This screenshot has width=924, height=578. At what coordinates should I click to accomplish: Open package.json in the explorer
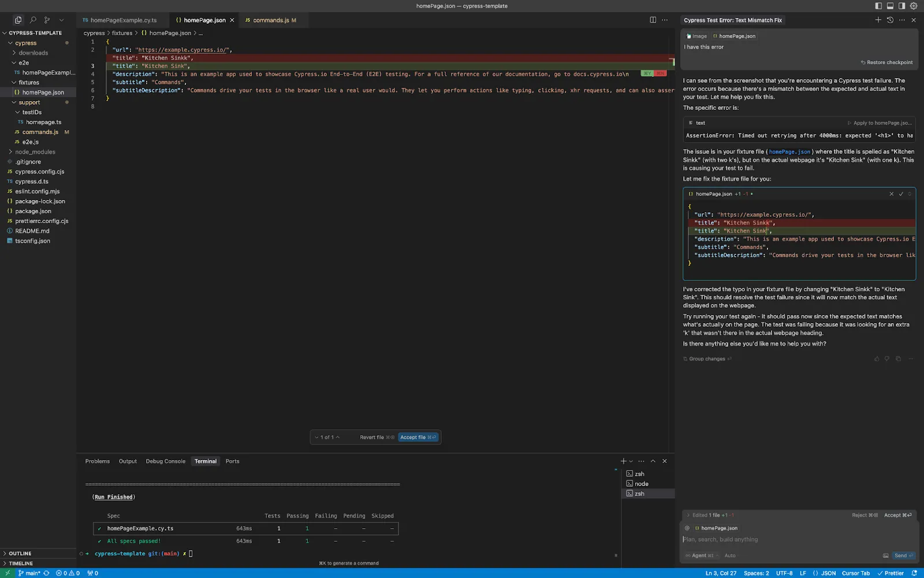pyautogui.click(x=33, y=212)
